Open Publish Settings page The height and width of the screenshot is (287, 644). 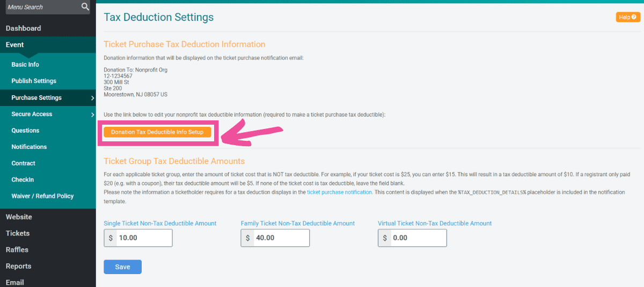click(34, 81)
